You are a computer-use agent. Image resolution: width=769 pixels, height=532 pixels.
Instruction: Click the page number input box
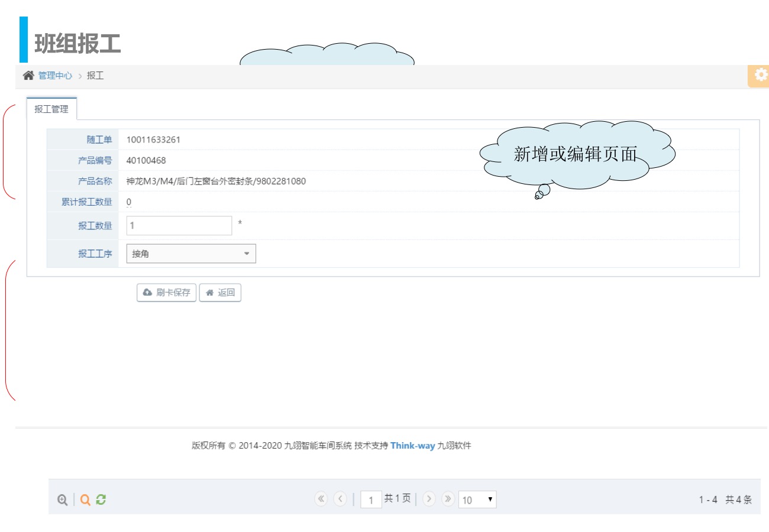pyautogui.click(x=371, y=499)
